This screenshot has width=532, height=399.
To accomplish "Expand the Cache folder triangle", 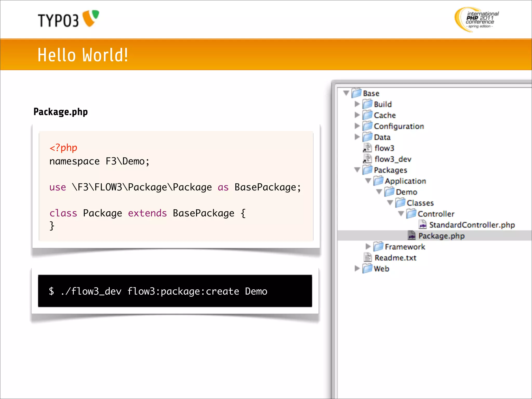I will pyautogui.click(x=357, y=115).
